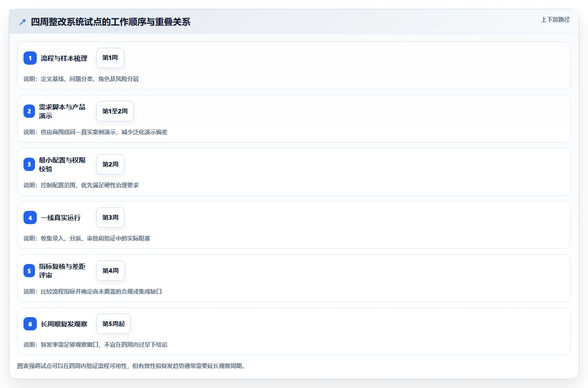This screenshot has width=588, height=388.
Task: Click the 第3周 week tag
Action: click(x=110, y=217)
